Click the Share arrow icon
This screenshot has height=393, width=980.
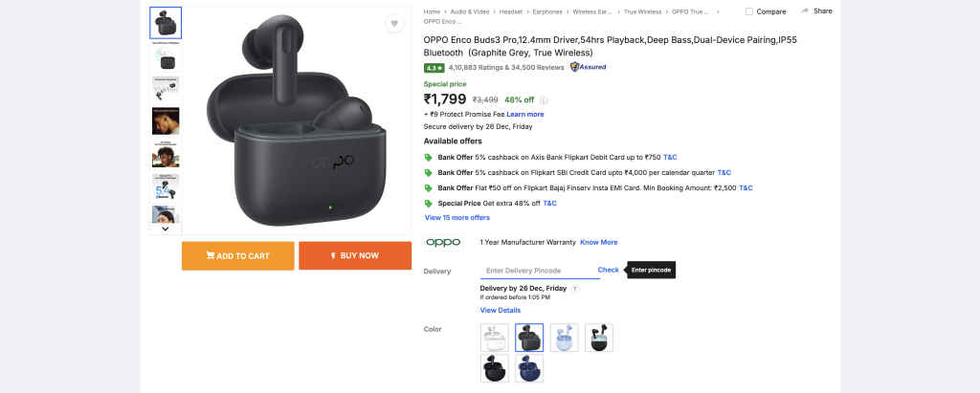pyautogui.click(x=804, y=11)
